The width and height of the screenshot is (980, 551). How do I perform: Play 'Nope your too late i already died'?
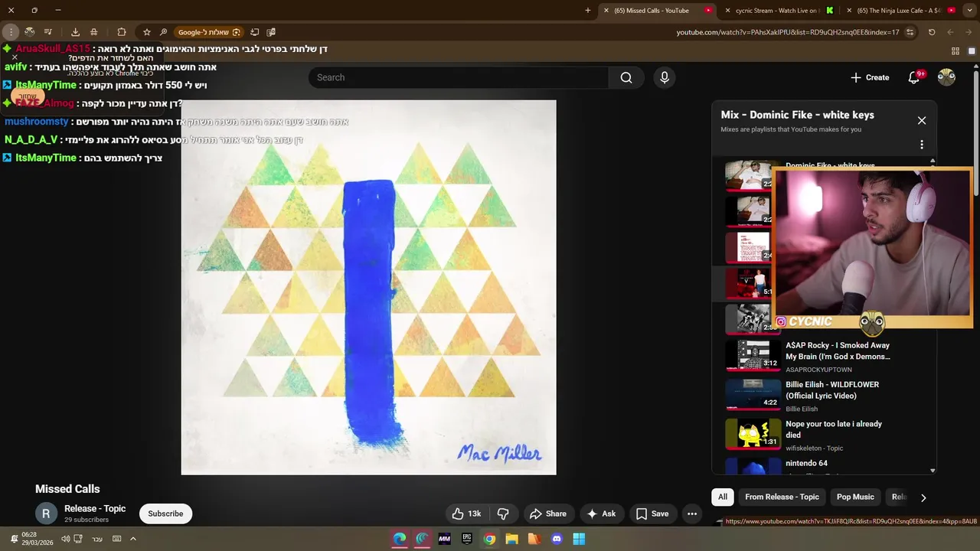coord(834,429)
